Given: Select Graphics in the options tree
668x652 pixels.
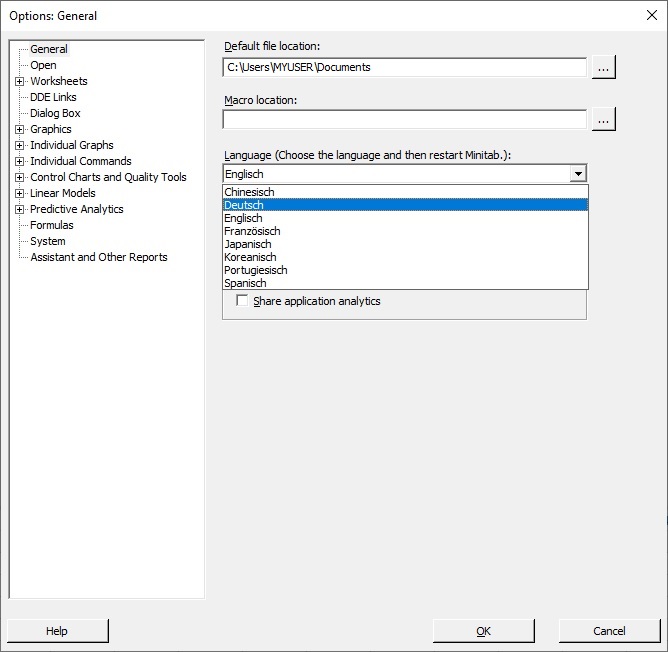Looking at the screenshot, I should pos(51,129).
